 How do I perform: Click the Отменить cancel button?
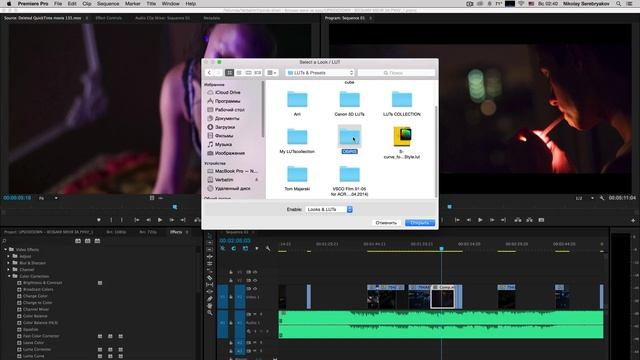pos(386,223)
